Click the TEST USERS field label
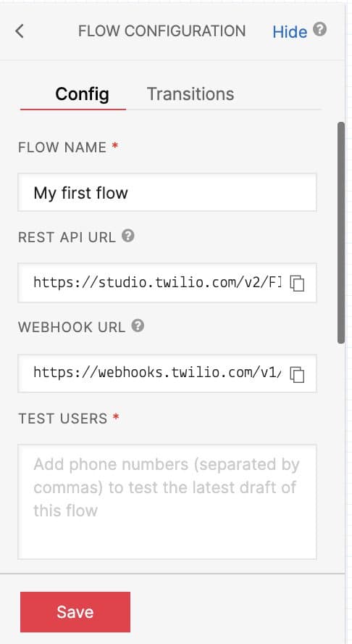The image size is (352, 644). (x=63, y=418)
